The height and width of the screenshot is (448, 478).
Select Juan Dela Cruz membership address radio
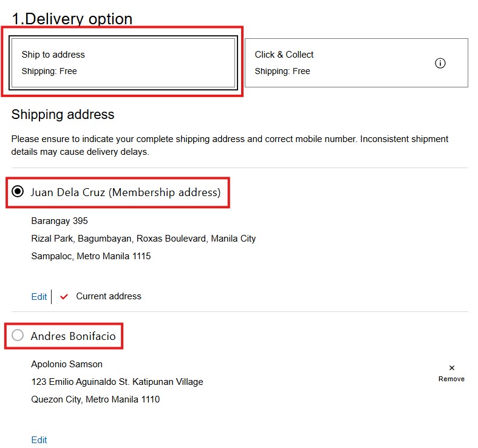pos(18,192)
